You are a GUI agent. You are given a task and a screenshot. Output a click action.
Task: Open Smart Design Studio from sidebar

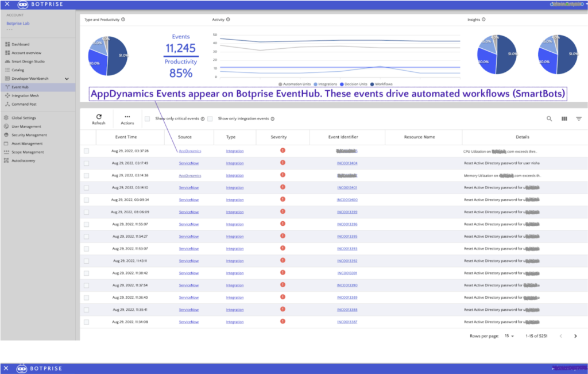pos(28,61)
